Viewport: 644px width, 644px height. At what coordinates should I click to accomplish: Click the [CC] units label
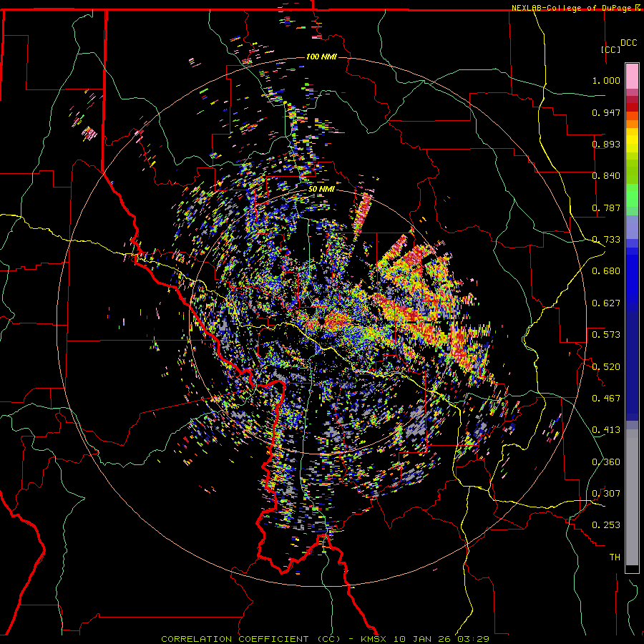(x=610, y=49)
